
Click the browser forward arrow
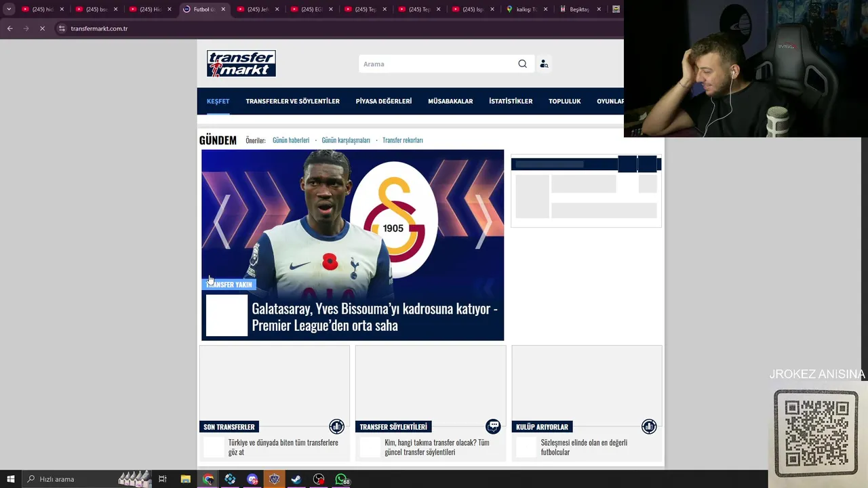tap(26, 28)
